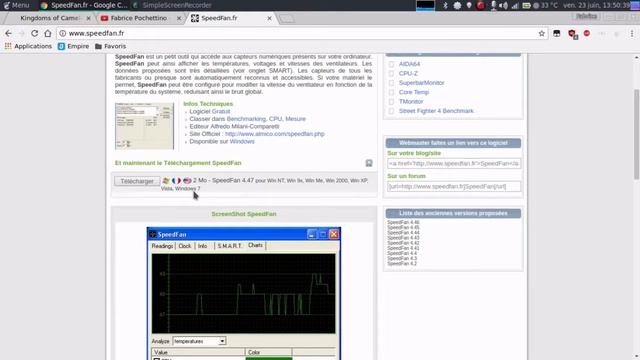The height and width of the screenshot is (360, 640).
Task: Visit the almico.com/speedfan.php official site link
Action: pyautogui.click(x=275, y=134)
